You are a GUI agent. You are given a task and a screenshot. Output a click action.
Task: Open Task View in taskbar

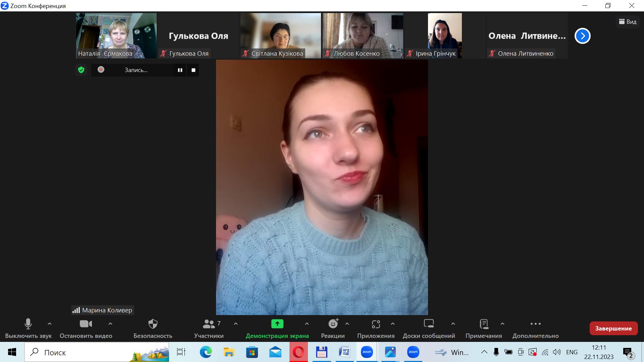[181, 352]
